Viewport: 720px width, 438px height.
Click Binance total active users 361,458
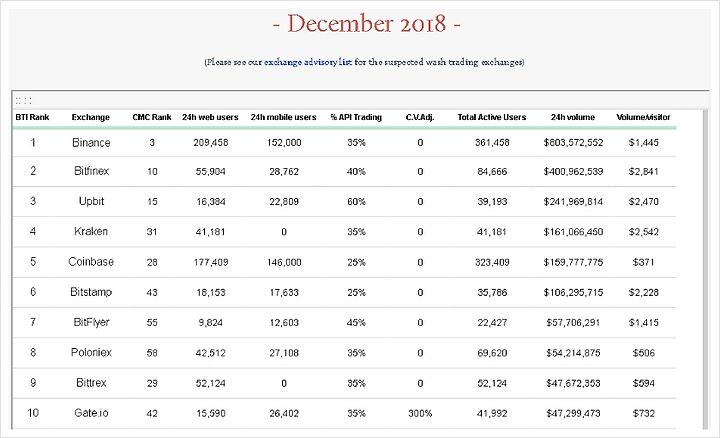click(x=492, y=143)
